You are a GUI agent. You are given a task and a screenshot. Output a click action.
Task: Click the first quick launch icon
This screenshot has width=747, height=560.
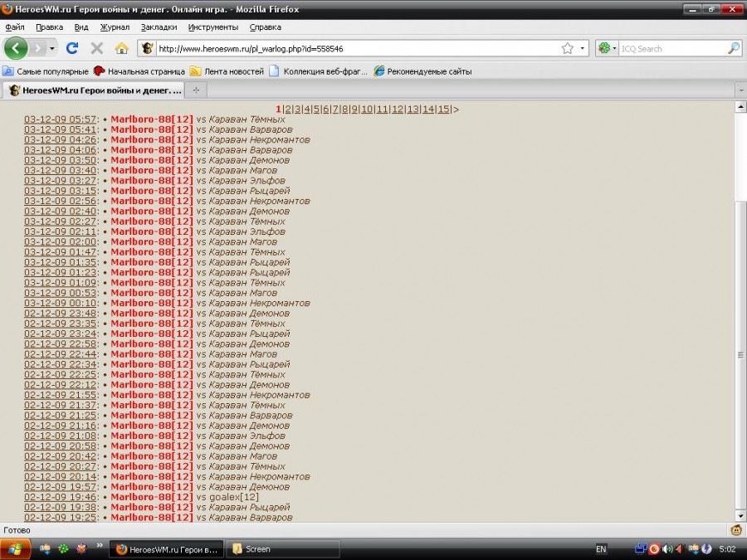pos(46,548)
